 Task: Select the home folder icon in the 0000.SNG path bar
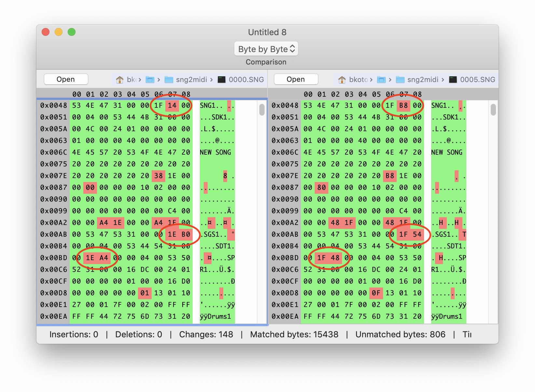120,79
